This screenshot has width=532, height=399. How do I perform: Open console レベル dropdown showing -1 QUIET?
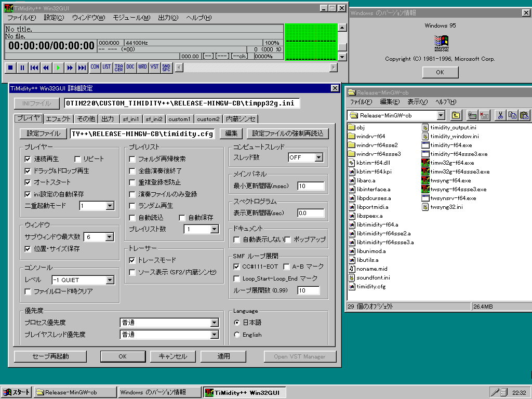110,280
